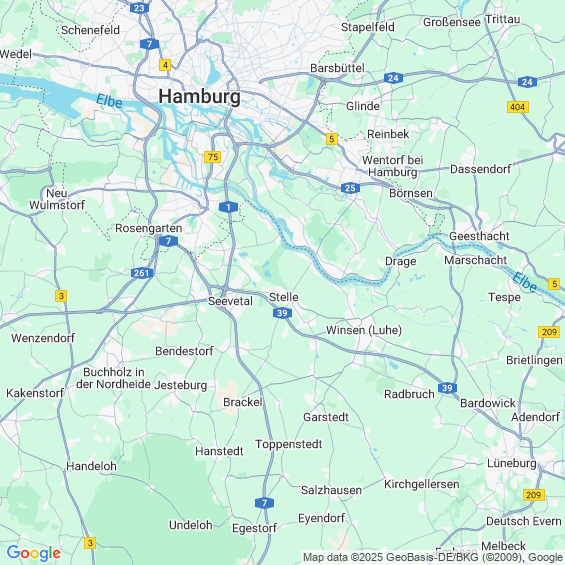The height and width of the screenshot is (565, 565).
Task: Select the Lüneburg town label
Action: [512, 463]
